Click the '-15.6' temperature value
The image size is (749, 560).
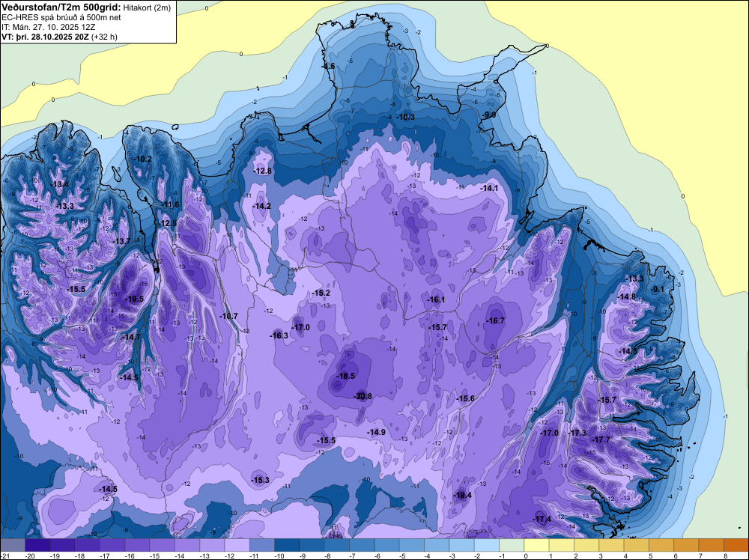point(465,398)
